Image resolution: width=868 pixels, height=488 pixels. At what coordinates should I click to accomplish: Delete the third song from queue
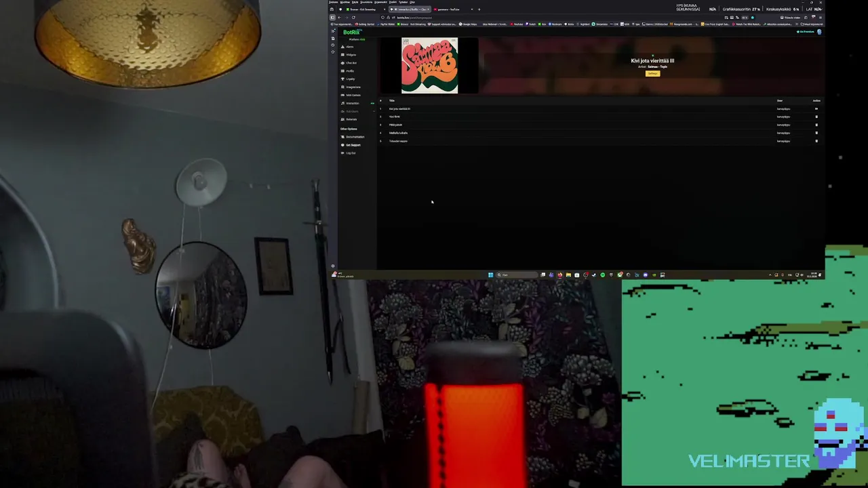coord(816,125)
